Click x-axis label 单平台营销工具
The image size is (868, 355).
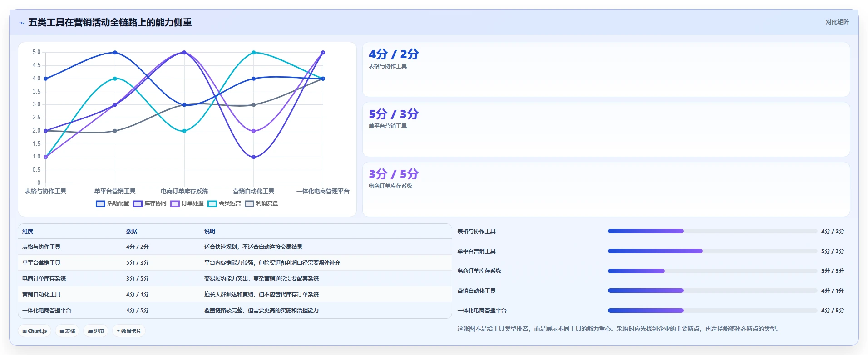115,191
